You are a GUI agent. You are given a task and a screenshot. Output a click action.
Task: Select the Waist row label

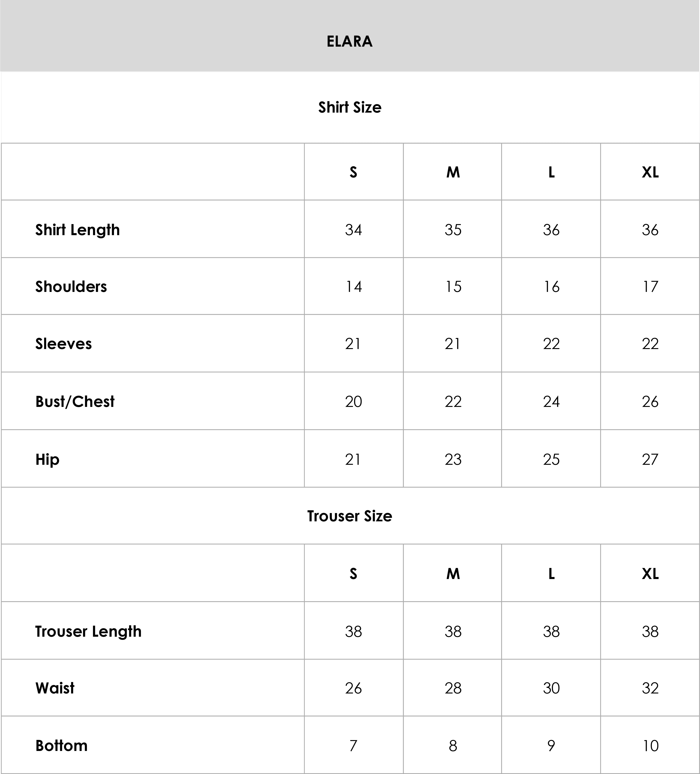55,688
